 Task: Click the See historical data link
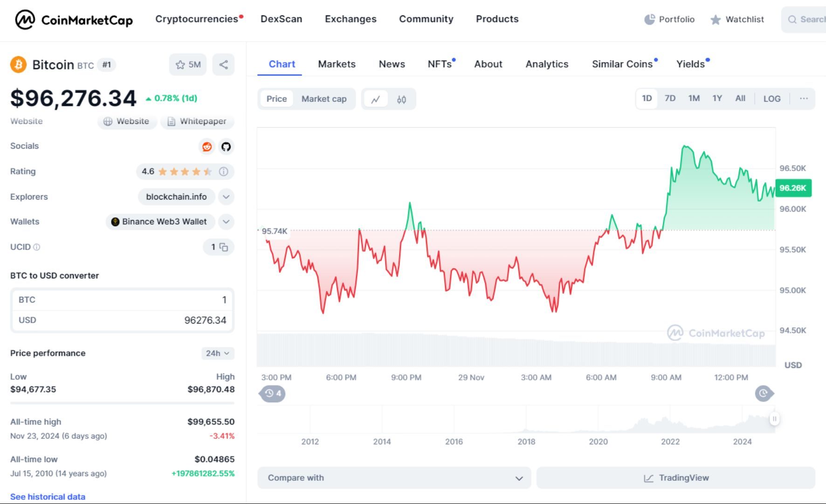click(47, 497)
